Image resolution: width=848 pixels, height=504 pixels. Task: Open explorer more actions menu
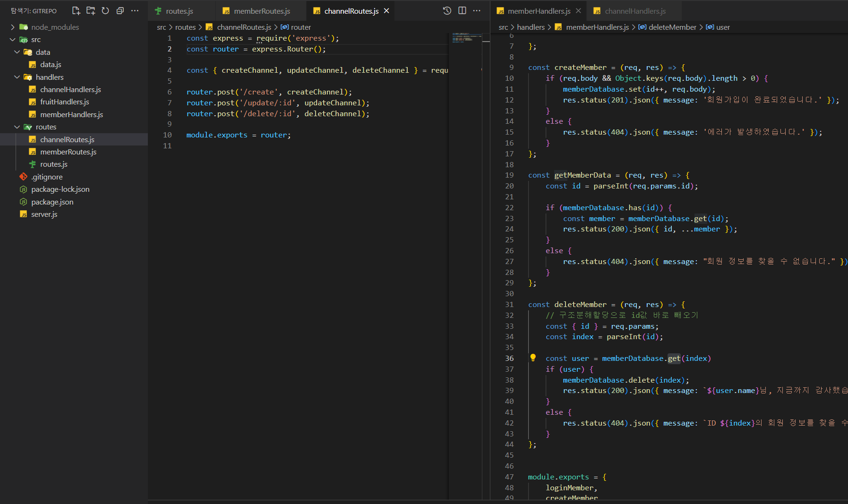click(x=135, y=10)
